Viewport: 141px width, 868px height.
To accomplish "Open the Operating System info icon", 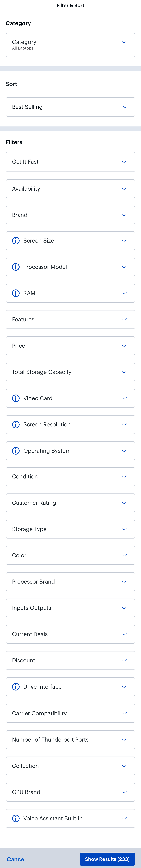I will pos(16,451).
